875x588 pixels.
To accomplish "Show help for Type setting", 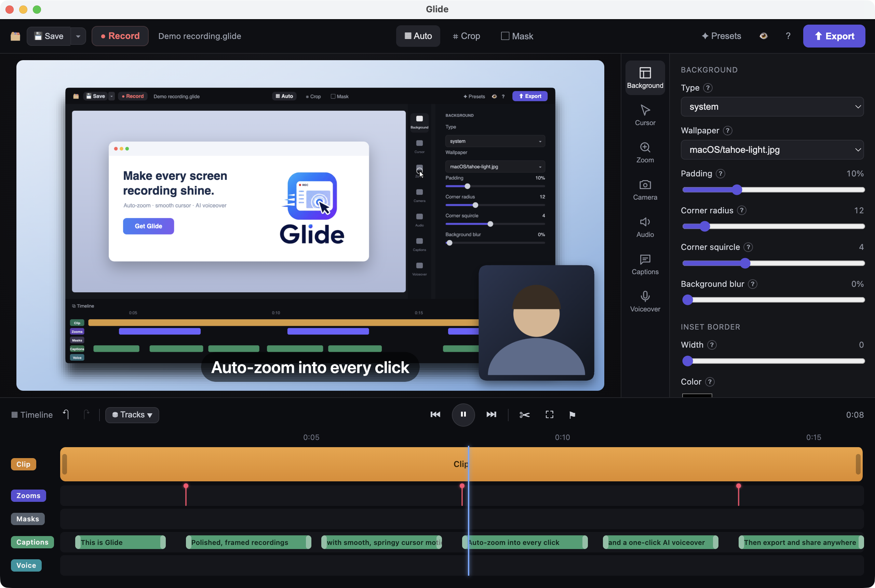I will click(708, 88).
